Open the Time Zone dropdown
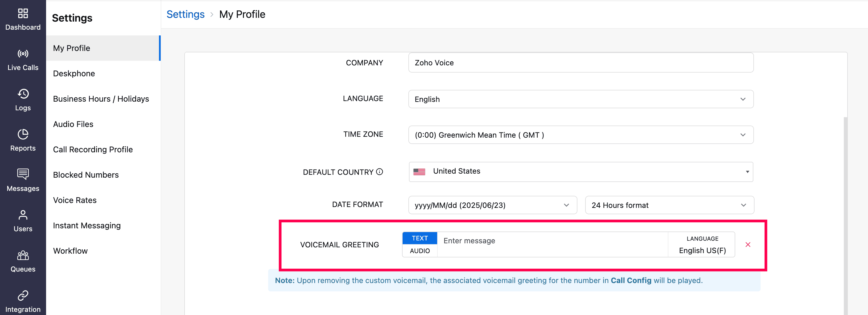This screenshot has width=868, height=315. click(581, 135)
